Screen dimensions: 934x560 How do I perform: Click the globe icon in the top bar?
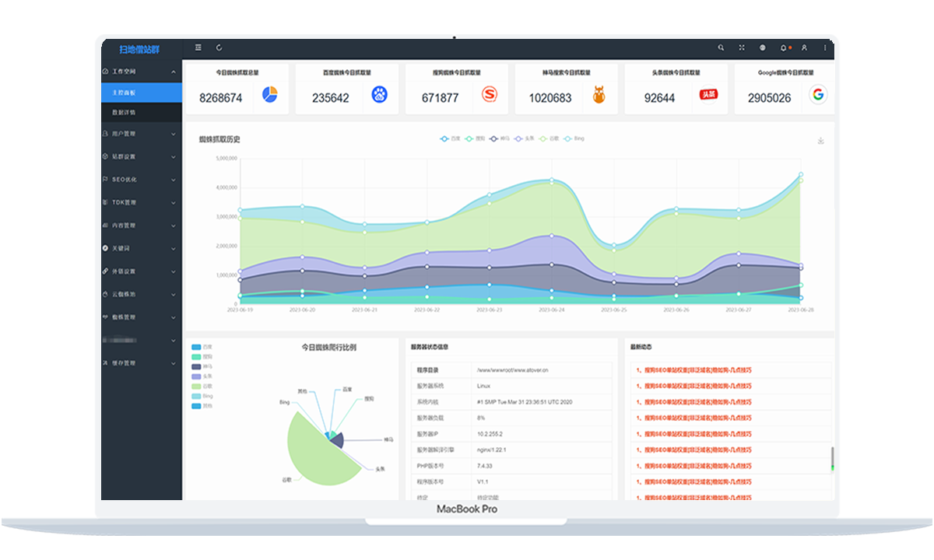click(762, 47)
